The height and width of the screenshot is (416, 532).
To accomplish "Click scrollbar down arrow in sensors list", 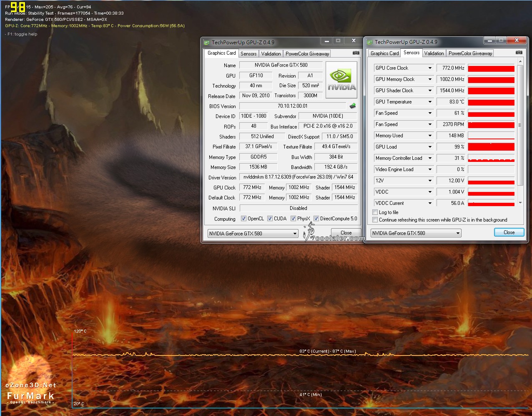I will [x=520, y=203].
